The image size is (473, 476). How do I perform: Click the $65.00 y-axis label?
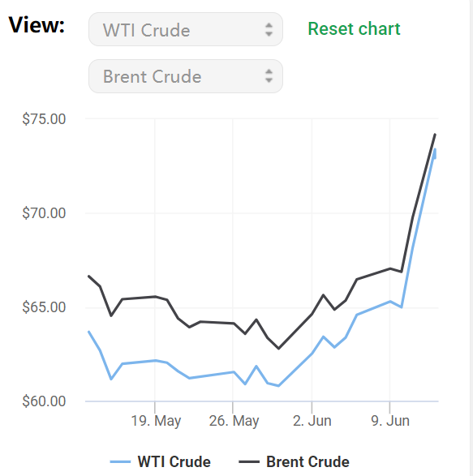coord(44,307)
